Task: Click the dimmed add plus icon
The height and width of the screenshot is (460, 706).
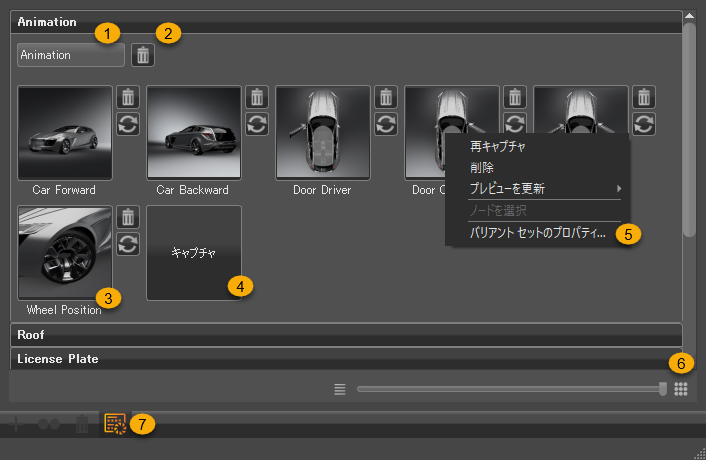Action: point(16,424)
